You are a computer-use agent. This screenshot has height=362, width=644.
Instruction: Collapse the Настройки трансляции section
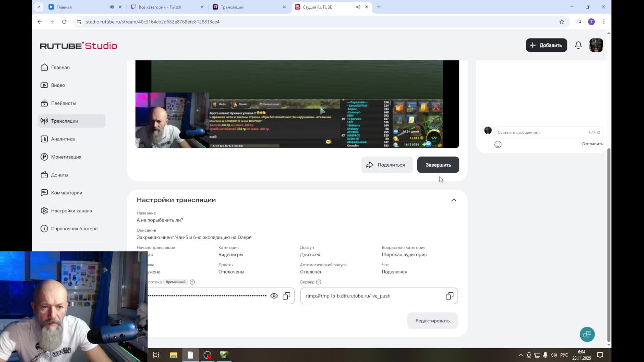(x=453, y=200)
